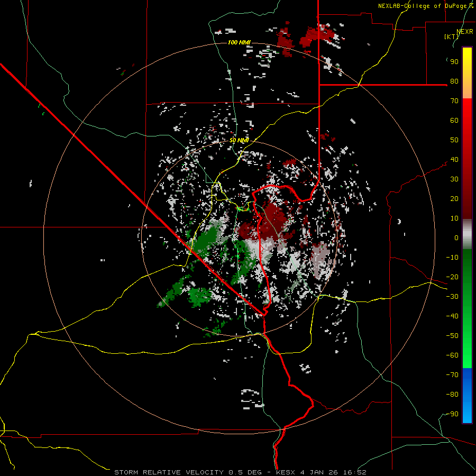Image resolution: width=476 pixels, height=476 pixels.
Task: Click the positive "50" scale value
Action: pos(454,140)
